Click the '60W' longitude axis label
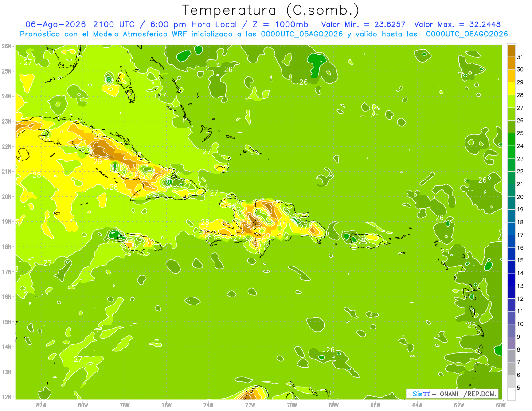 click(x=501, y=405)
